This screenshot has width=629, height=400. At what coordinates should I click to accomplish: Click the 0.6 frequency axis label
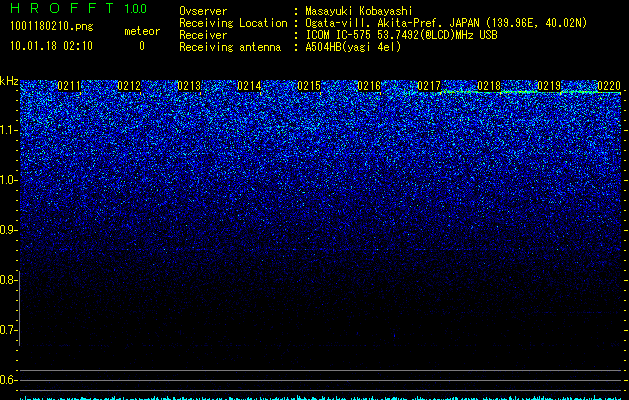[x=8, y=380]
